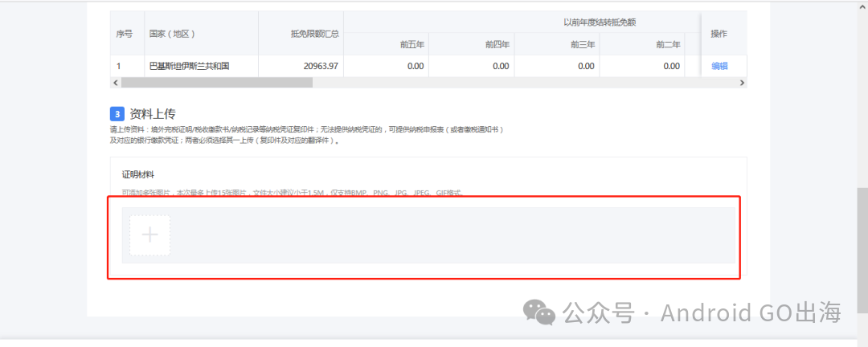
Task: Click the 抵免限额汇总 column header
Action: point(301,33)
